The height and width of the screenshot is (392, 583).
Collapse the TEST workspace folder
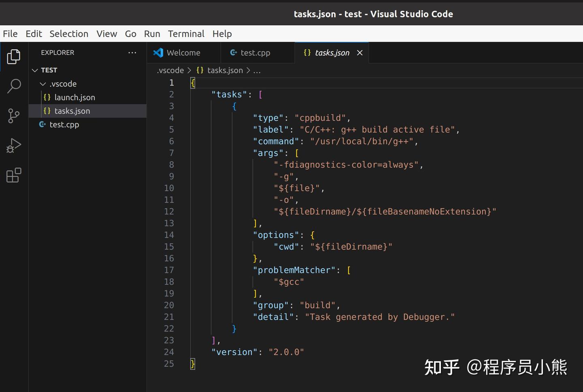click(35, 70)
